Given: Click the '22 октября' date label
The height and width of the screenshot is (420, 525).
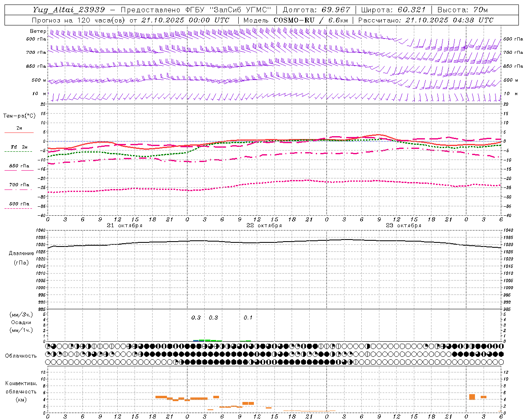Looking at the screenshot, I should click(264, 226).
